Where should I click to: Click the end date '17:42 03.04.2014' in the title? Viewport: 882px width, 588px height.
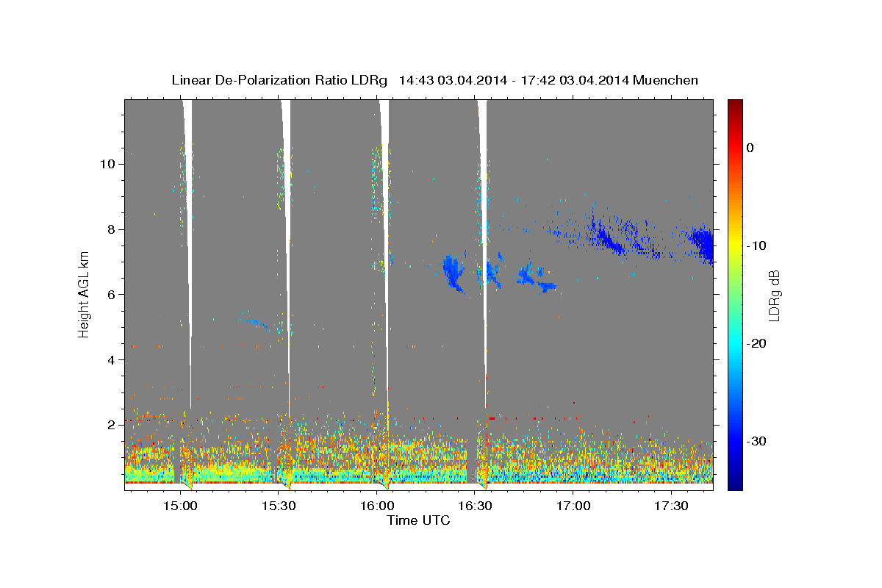pos(575,80)
